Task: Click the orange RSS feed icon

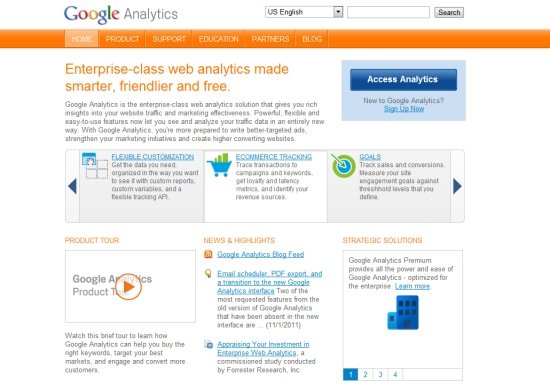Action: pos(208,254)
